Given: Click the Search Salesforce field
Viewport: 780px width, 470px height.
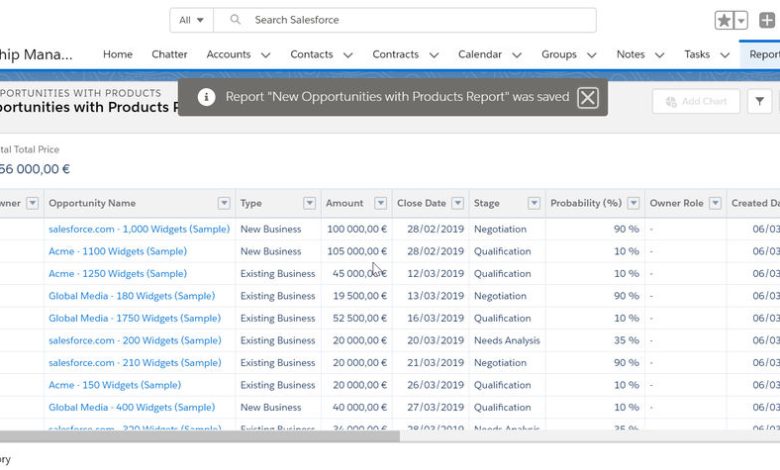Looking at the screenshot, I should coord(404,20).
